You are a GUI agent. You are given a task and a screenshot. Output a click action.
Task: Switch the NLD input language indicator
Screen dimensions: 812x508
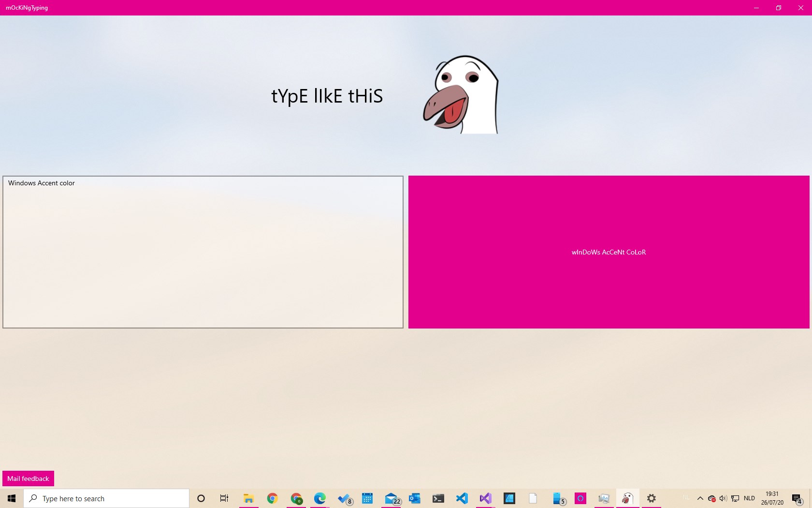749,498
